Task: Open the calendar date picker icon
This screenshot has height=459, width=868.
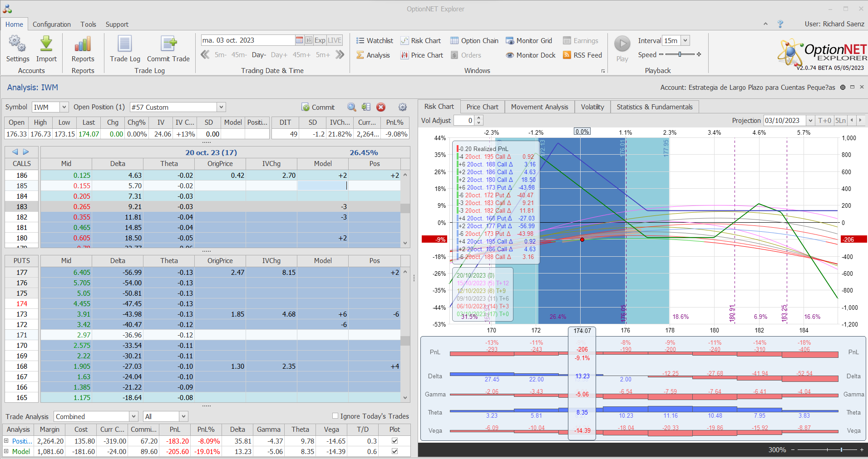Action: point(299,40)
